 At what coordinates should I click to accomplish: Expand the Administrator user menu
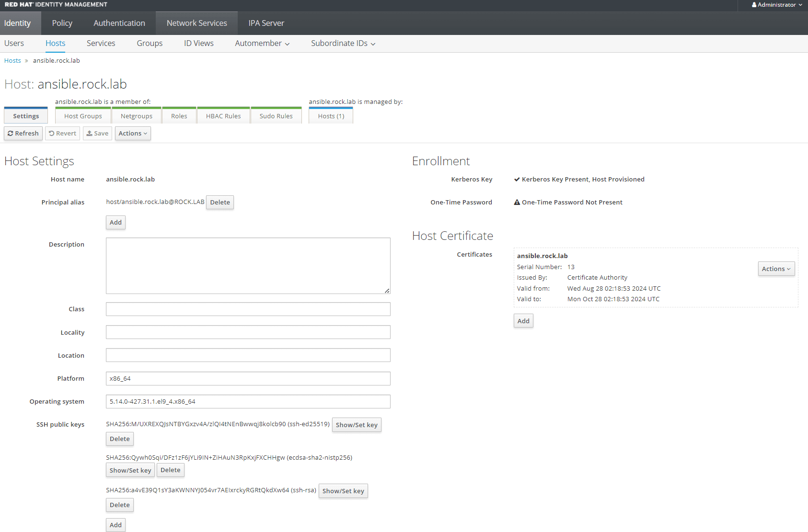pyautogui.click(x=776, y=5)
